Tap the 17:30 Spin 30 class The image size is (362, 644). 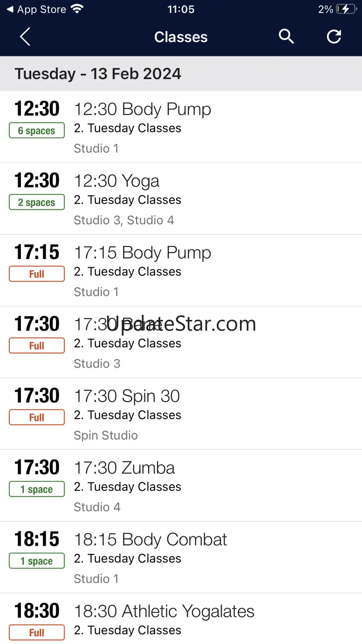click(x=127, y=396)
